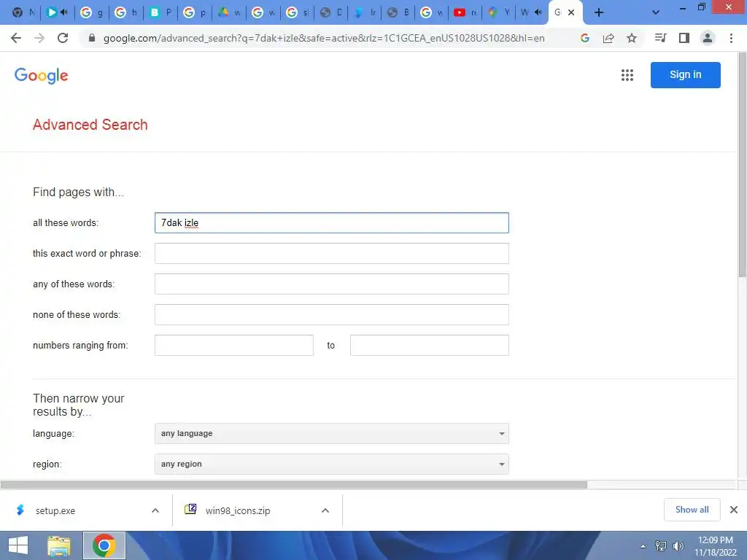Focus the 'any of these words' field
747x560 pixels.
[332, 284]
